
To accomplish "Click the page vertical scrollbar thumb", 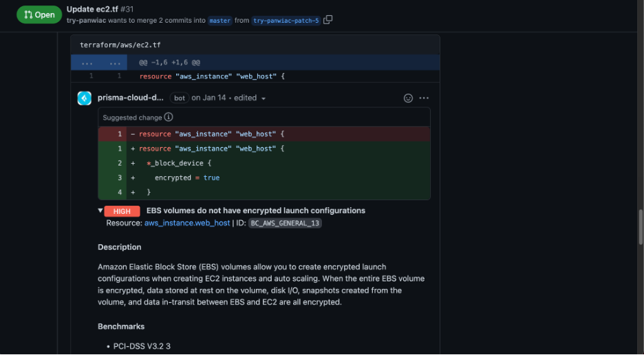I will 641,227.
